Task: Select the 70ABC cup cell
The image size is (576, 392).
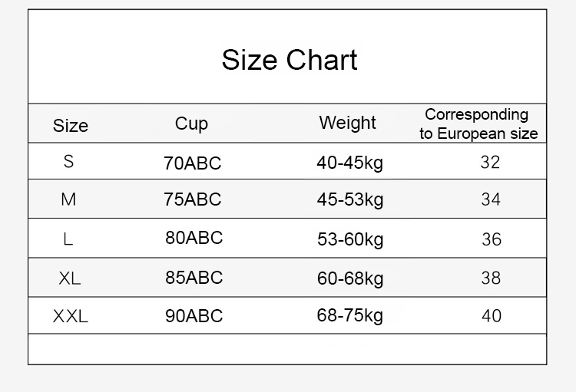Action: 192,163
